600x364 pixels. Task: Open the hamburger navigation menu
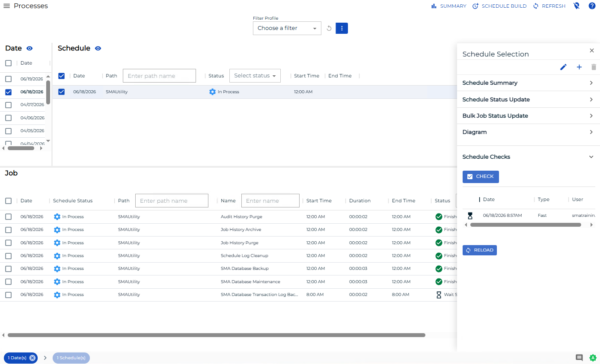(x=6, y=6)
